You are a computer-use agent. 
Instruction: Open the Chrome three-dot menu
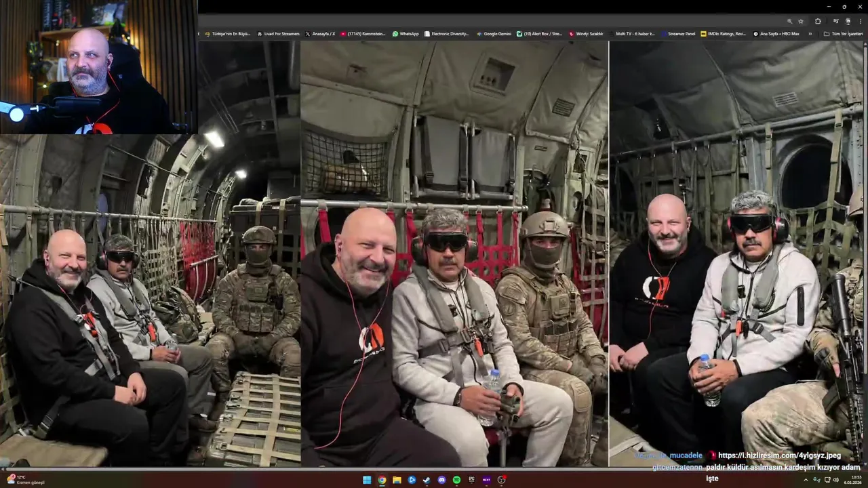coord(860,21)
